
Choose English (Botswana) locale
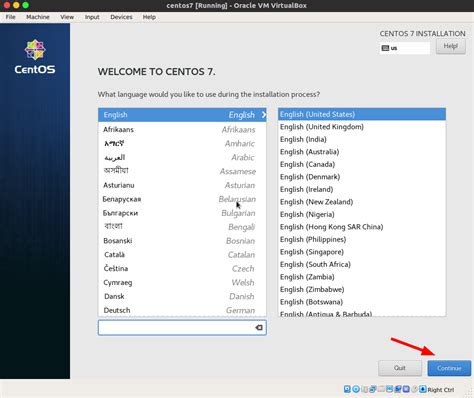(x=362, y=302)
